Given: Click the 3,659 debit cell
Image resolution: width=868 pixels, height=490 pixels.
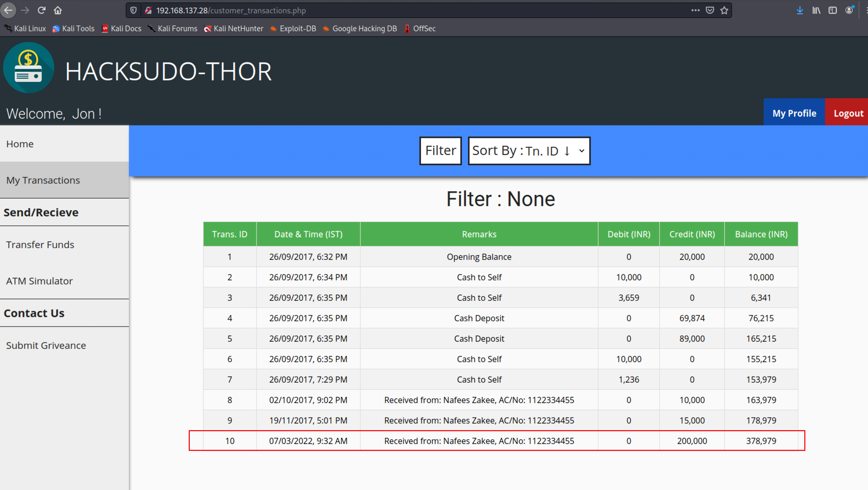Looking at the screenshot, I should click(x=629, y=298).
